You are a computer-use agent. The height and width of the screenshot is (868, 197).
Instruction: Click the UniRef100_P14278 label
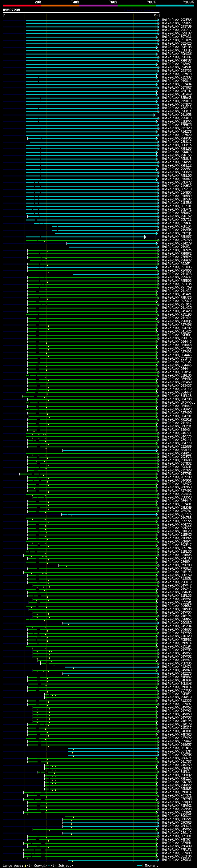coord(176,132)
